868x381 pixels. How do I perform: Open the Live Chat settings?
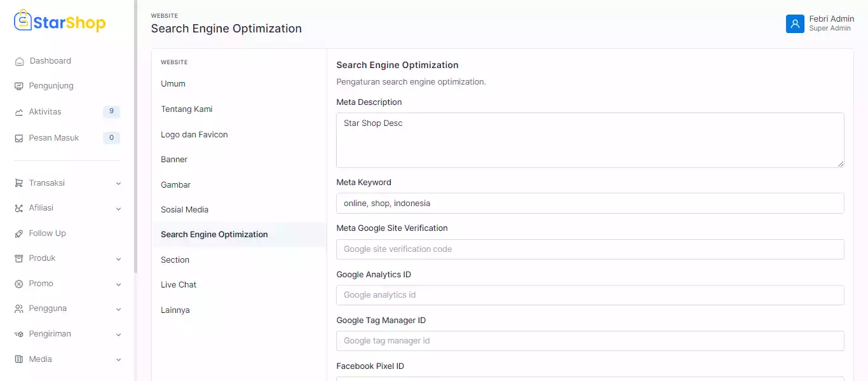pyautogui.click(x=179, y=285)
